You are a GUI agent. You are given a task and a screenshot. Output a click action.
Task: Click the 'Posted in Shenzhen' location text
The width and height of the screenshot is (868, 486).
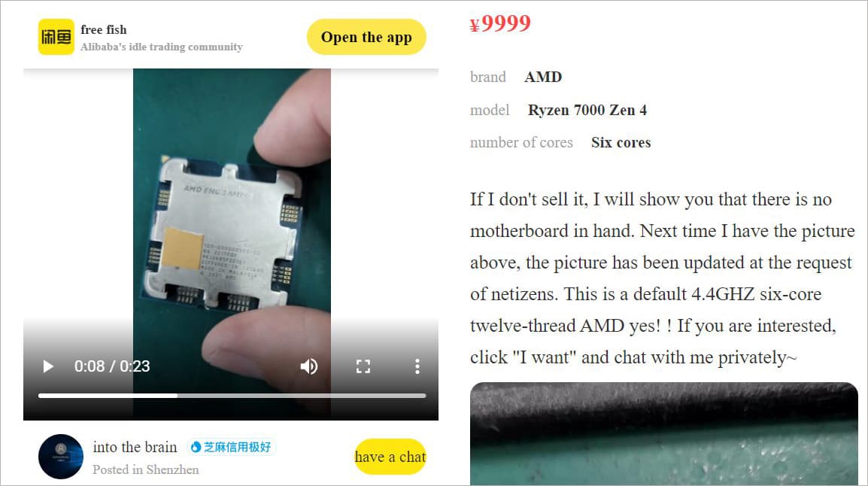tap(146, 469)
